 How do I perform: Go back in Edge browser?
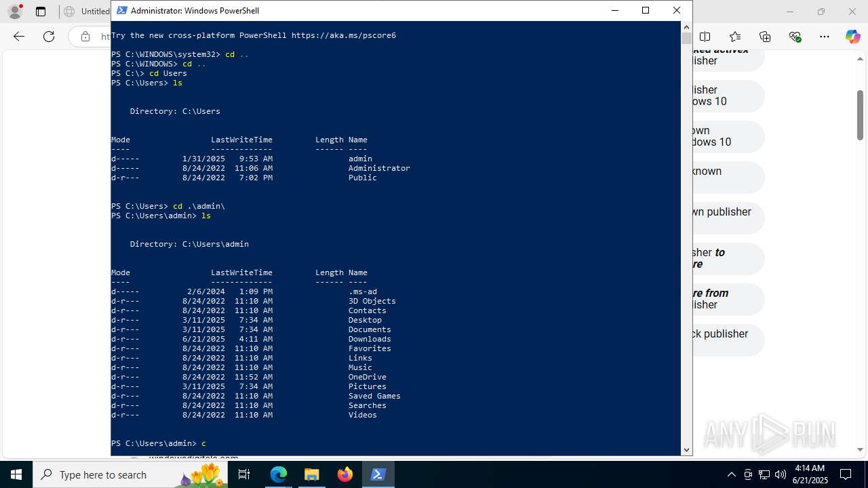click(x=19, y=37)
